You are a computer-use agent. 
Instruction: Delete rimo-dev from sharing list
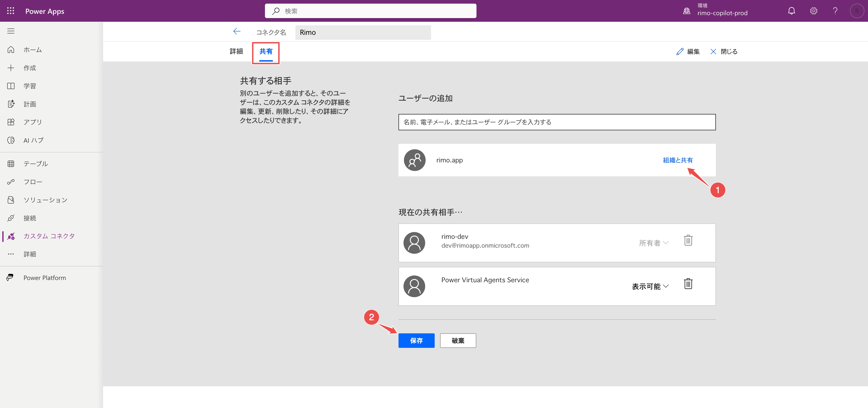pyautogui.click(x=688, y=240)
